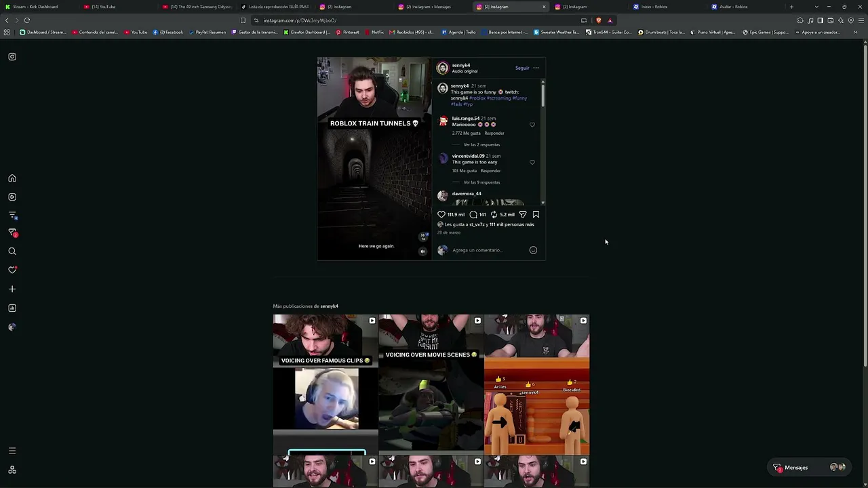Open the three-dot post options menu
The height and width of the screenshot is (488, 868).
coord(536,68)
